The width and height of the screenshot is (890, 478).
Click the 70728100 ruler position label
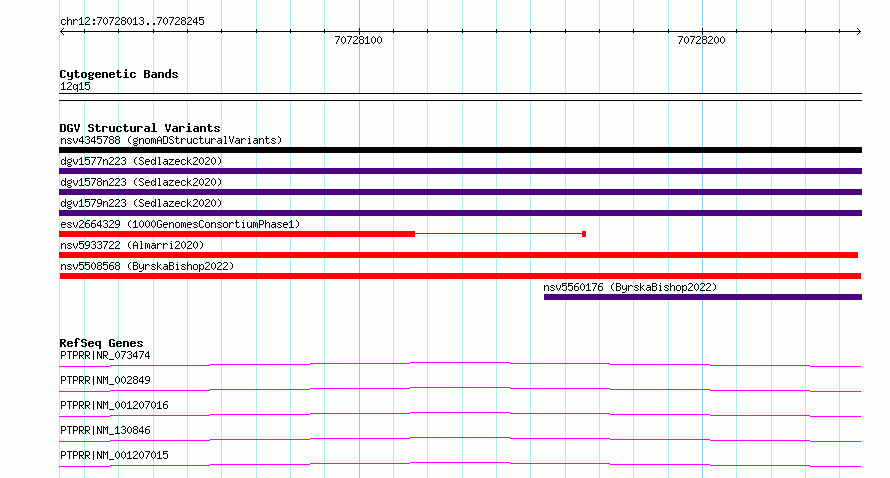358,40
